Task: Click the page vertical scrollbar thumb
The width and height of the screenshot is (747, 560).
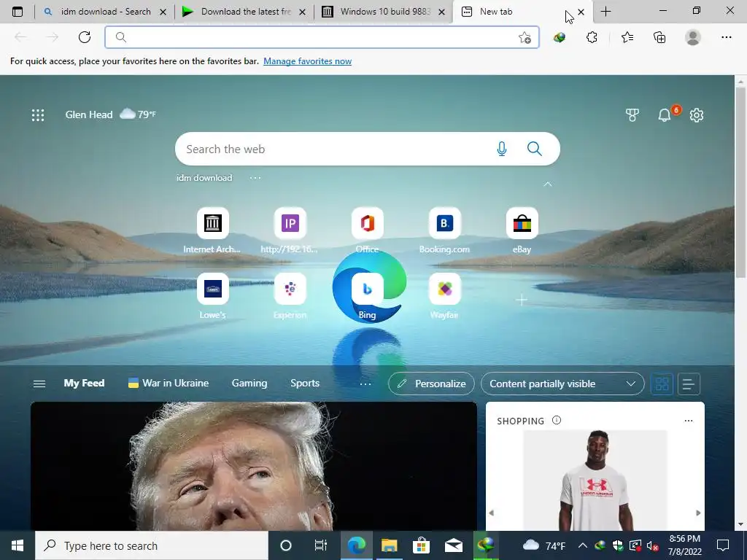Action: (x=740, y=182)
